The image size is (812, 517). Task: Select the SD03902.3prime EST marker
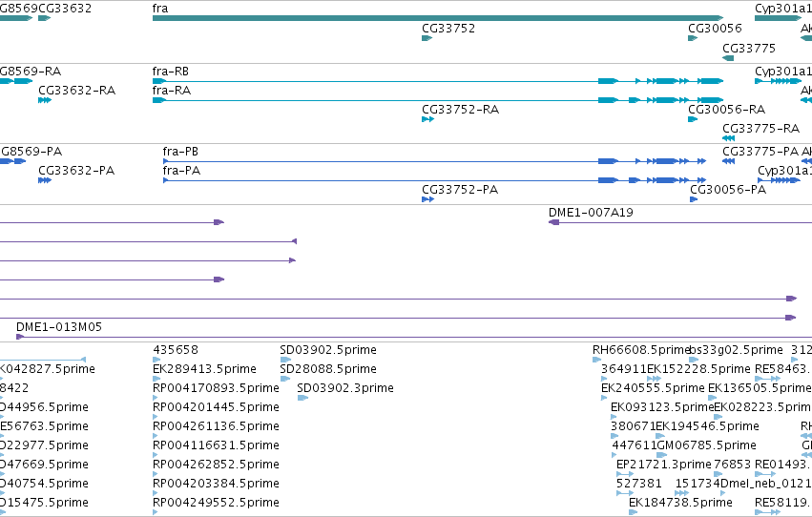click(302, 398)
